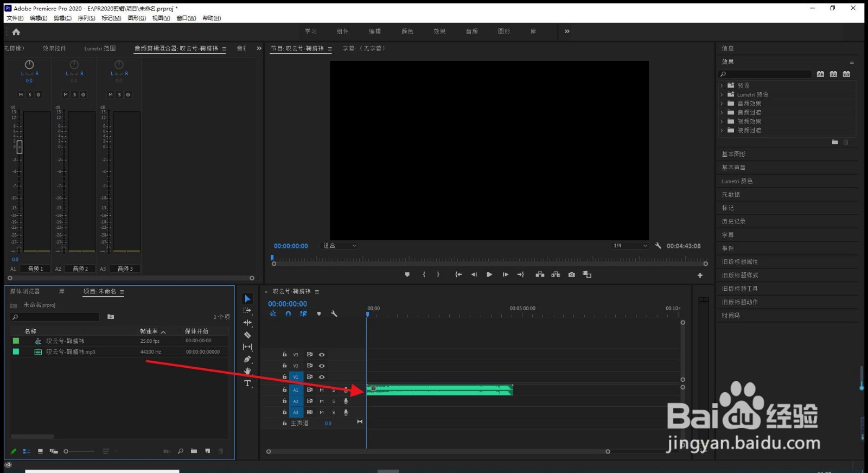The width and height of the screenshot is (868, 473).
Task: Switch Project panel to icon view
Action: (40, 451)
